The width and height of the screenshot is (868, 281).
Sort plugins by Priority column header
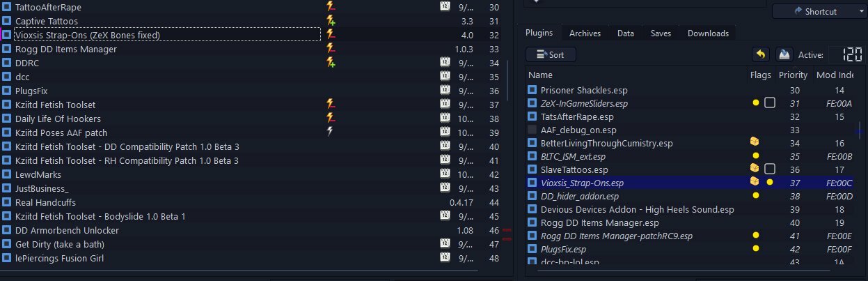pos(794,75)
